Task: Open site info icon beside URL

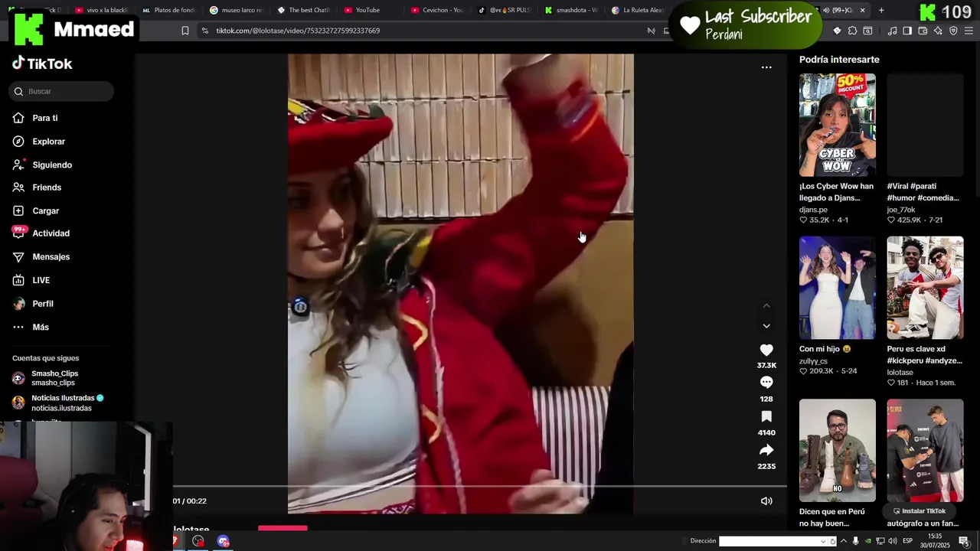Action: coord(204,31)
